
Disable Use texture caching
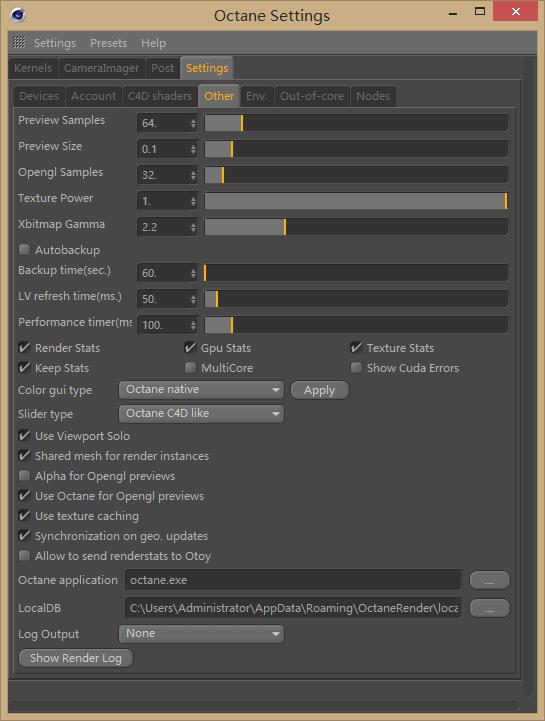[24, 515]
